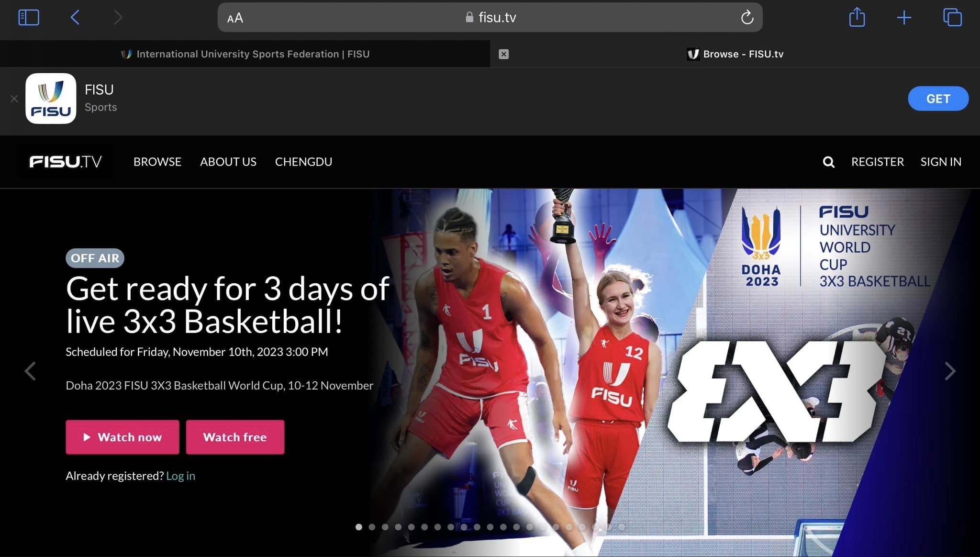
Task: Dismiss the FISU app banner
Action: click(14, 99)
